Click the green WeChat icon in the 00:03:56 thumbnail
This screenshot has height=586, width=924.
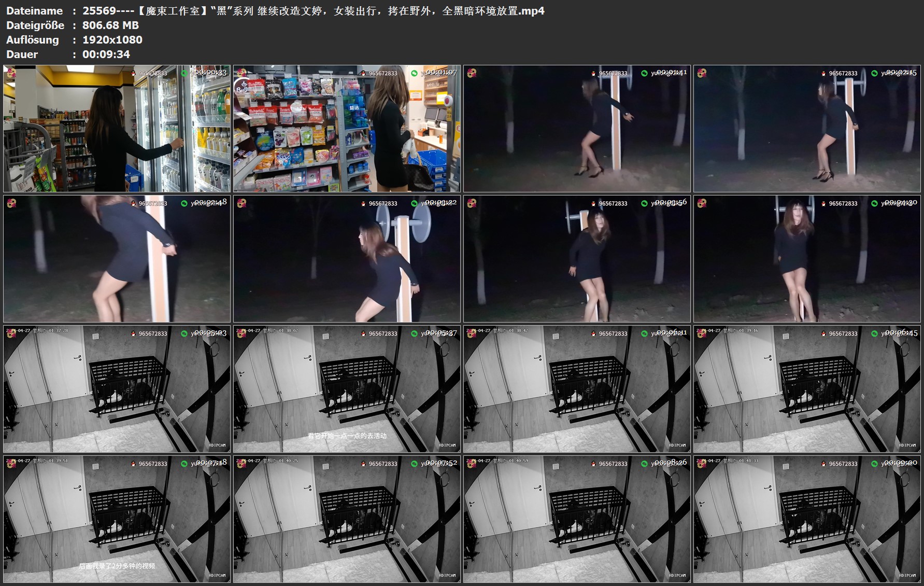pos(644,204)
